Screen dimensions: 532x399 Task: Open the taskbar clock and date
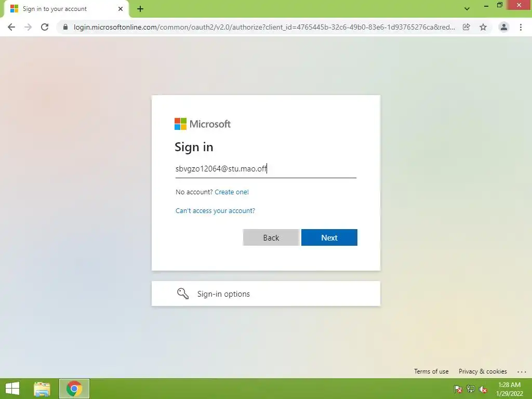509,389
